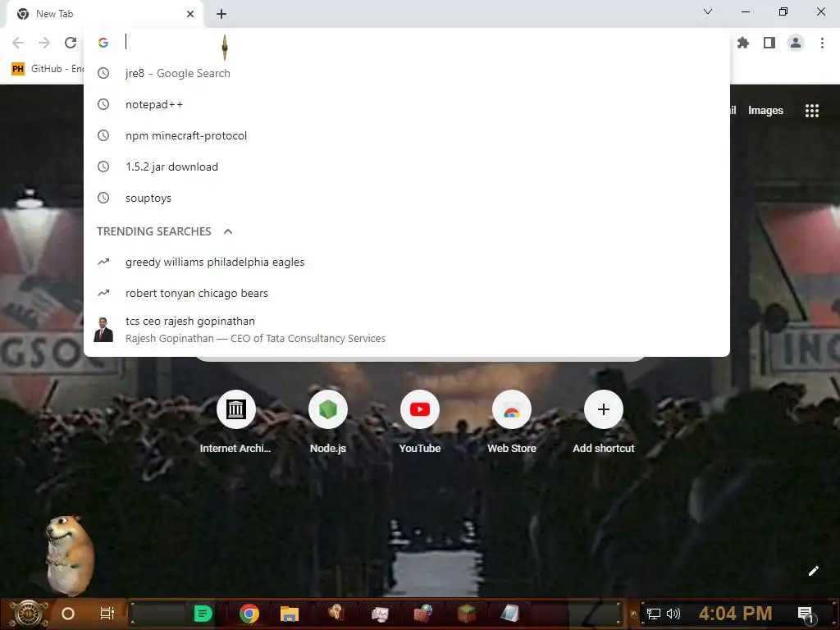Reload the current page

pos(71,43)
